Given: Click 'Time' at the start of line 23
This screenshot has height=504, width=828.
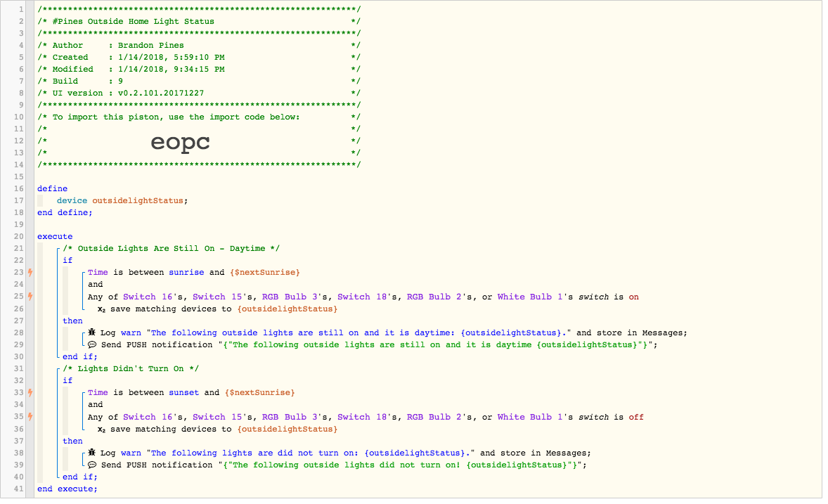Looking at the screenshot, I should point(98,273).
